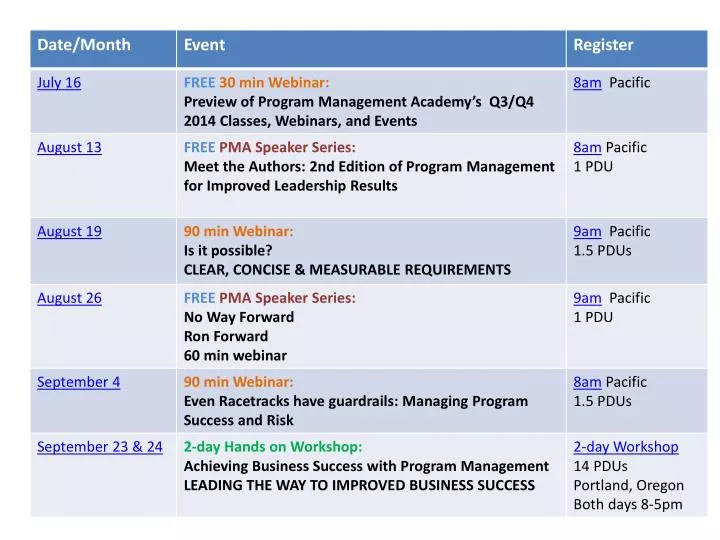Open the August 26 date link
Screen dimensions: 720x540
[x=69, y=298]
